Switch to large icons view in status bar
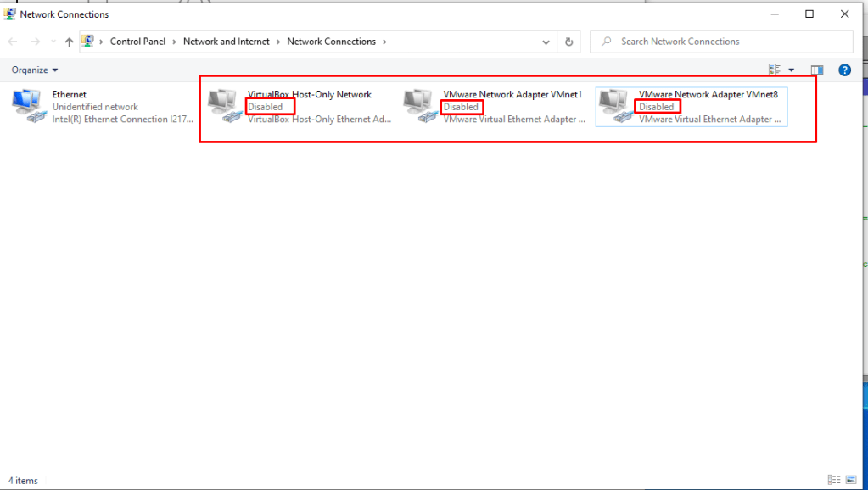The width and height of the screenshot is (868, 490). click(x=851, y=480)
